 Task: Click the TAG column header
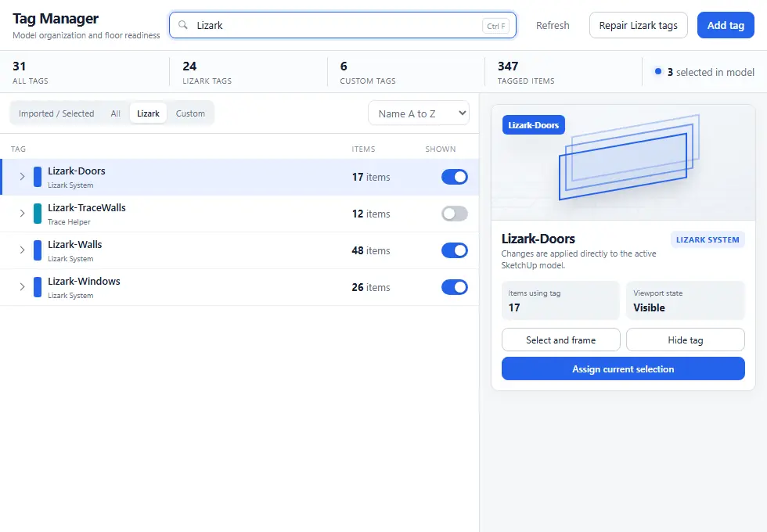point(18,149)
